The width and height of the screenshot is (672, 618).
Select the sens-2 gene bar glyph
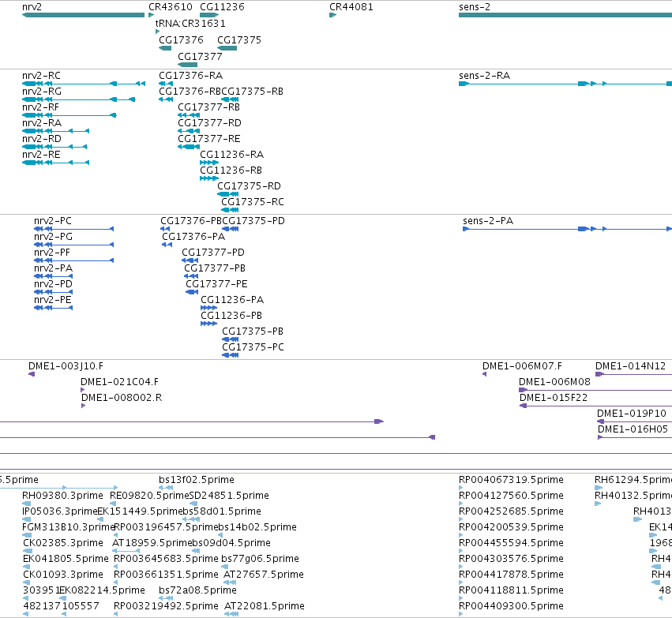point(565,15)
